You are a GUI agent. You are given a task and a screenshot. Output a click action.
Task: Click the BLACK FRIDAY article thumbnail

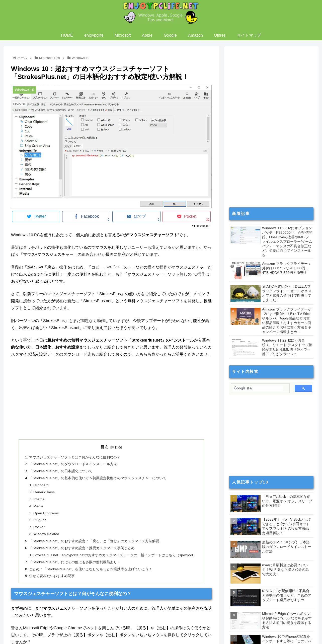point(246,316)
